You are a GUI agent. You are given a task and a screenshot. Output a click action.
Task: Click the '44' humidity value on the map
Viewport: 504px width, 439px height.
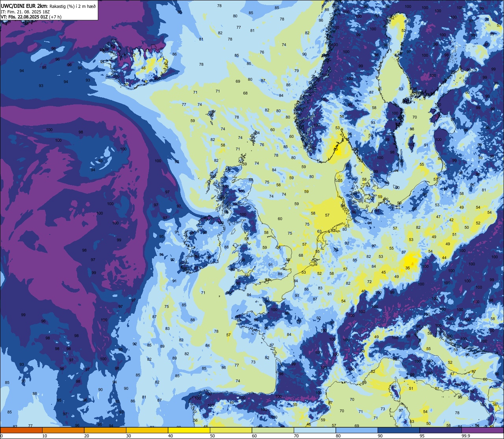[x=444, y=257]
